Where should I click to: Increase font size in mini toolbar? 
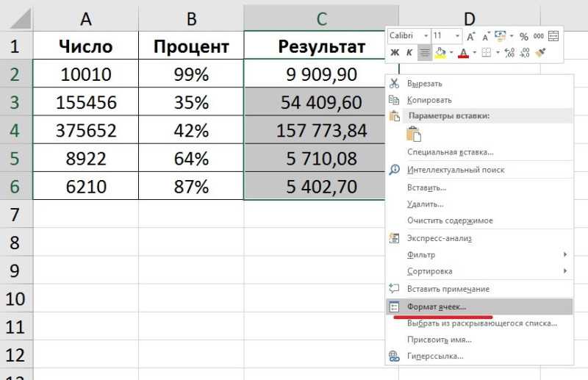point(470,37)
